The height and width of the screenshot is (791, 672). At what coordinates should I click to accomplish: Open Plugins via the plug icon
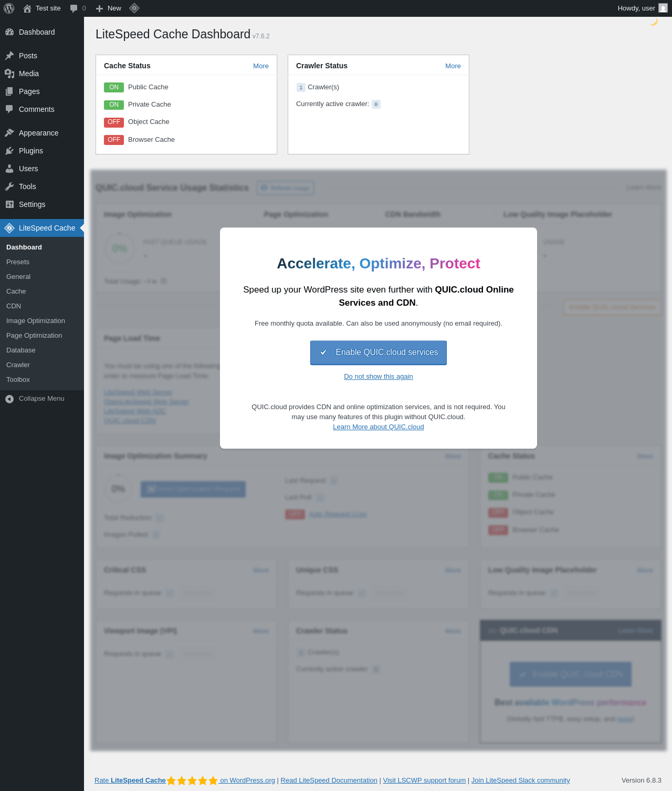(9, 151)
